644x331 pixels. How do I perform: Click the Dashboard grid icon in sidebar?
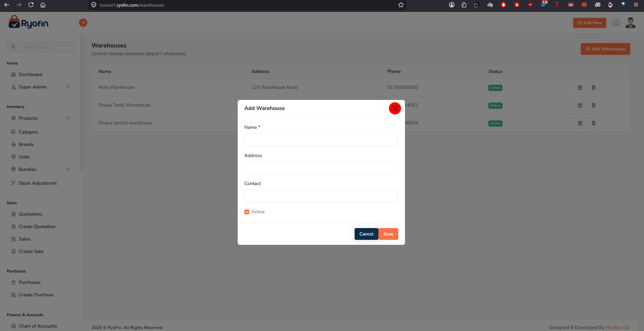(13, 75)
